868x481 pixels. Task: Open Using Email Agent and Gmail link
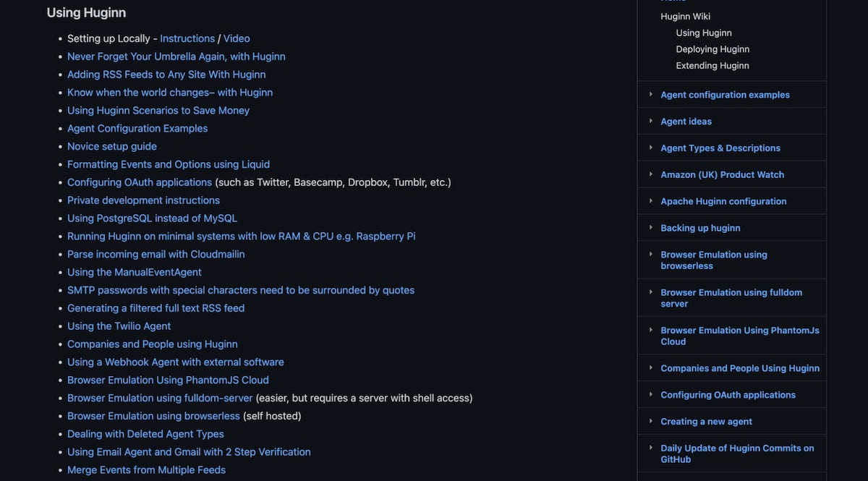tap(189, 452)
